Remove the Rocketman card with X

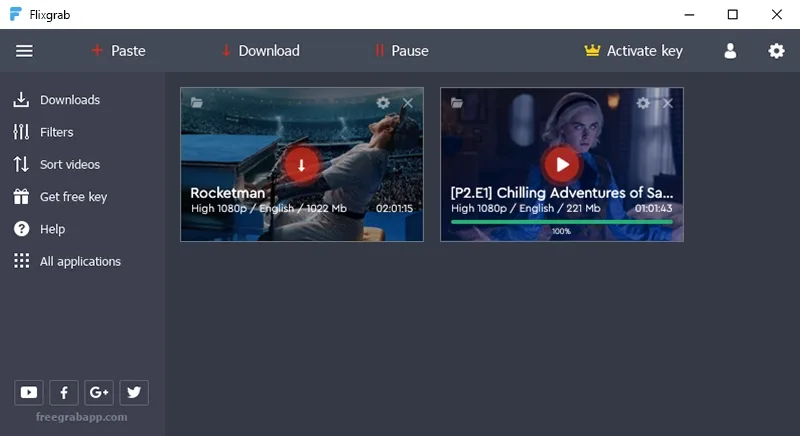(x=408, y=103)
